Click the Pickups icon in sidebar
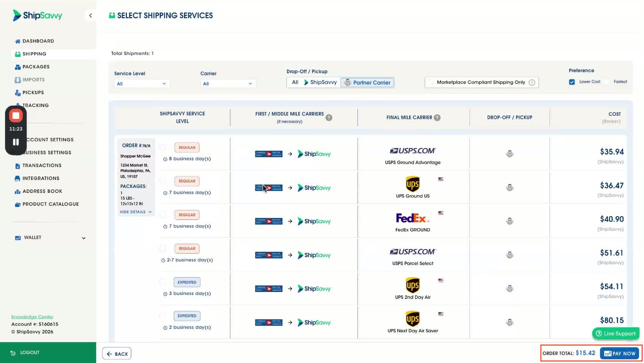644x363 pixels. point(17,93)
